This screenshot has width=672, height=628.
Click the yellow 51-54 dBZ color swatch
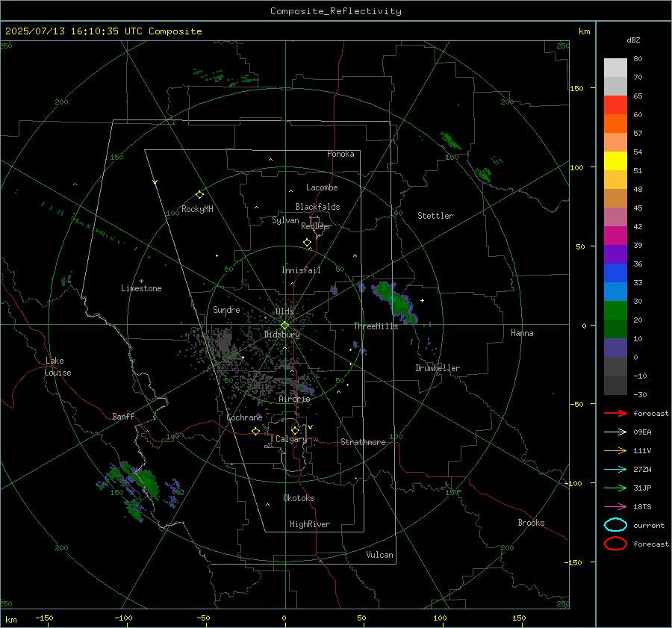point(615,161)
